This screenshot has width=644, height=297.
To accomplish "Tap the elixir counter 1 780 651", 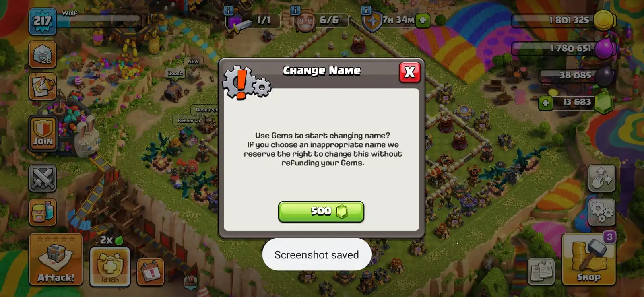I will tap(563, 49).
